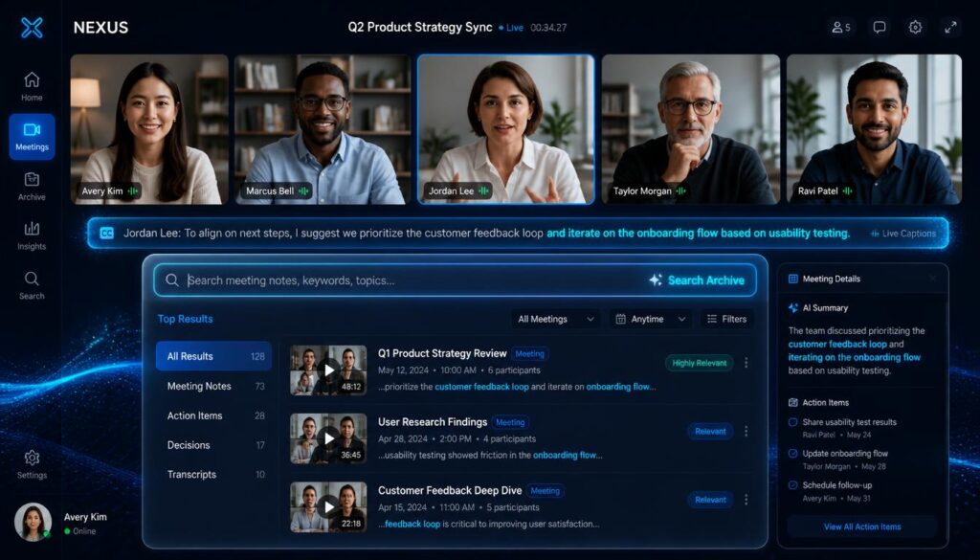Screen dimensions: 980x560
Task: Open the Customer Feedback Deep Dive title
Action: tap(450, 491)
